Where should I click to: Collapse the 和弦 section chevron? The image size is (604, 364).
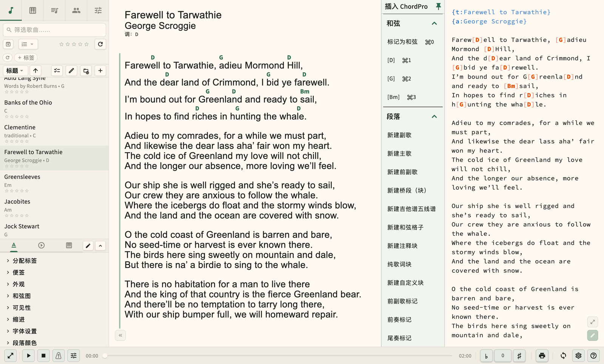tap(434, 23)
